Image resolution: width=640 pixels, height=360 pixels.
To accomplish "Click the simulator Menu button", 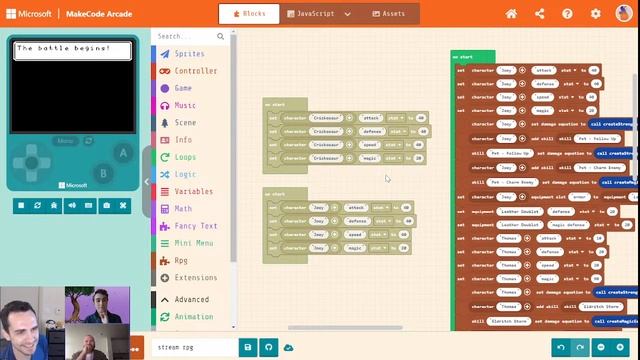I will [66, 141].
